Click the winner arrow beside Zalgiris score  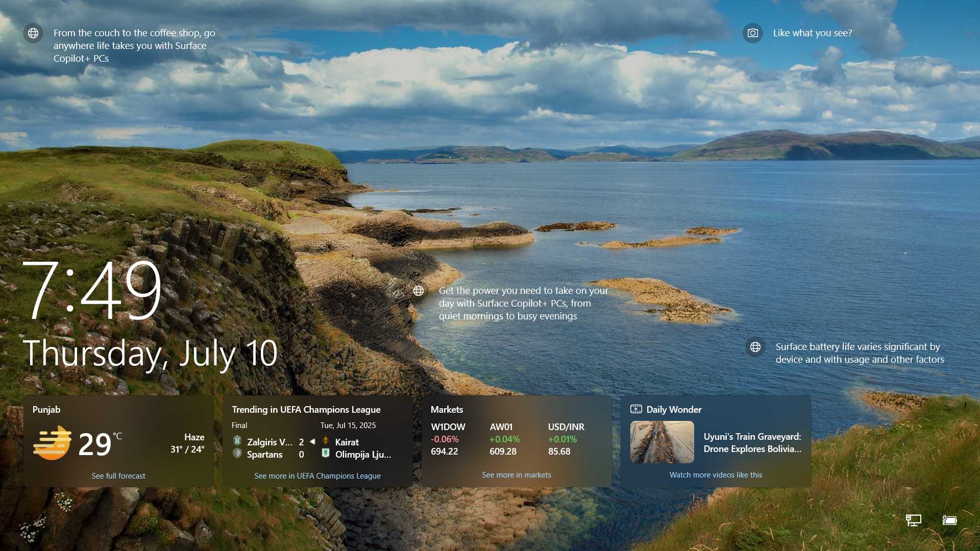click(x=312, y=441)
